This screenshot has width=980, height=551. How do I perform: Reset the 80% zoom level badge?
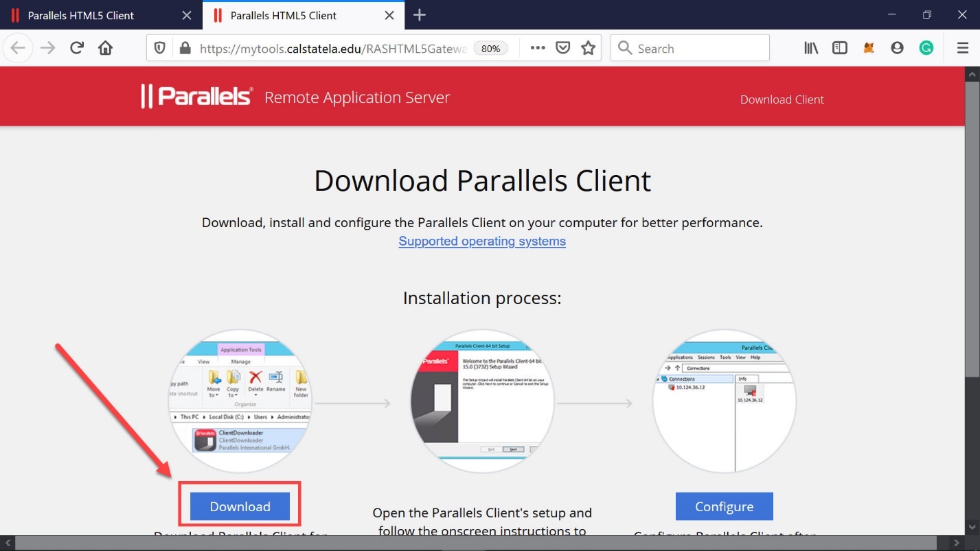[x=490, y=49]
